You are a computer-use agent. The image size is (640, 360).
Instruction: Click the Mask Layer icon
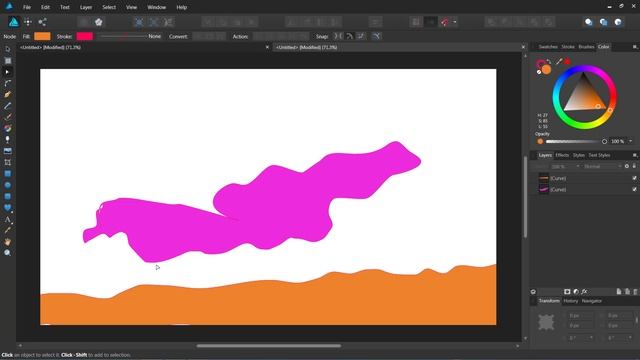coord(567,291)
